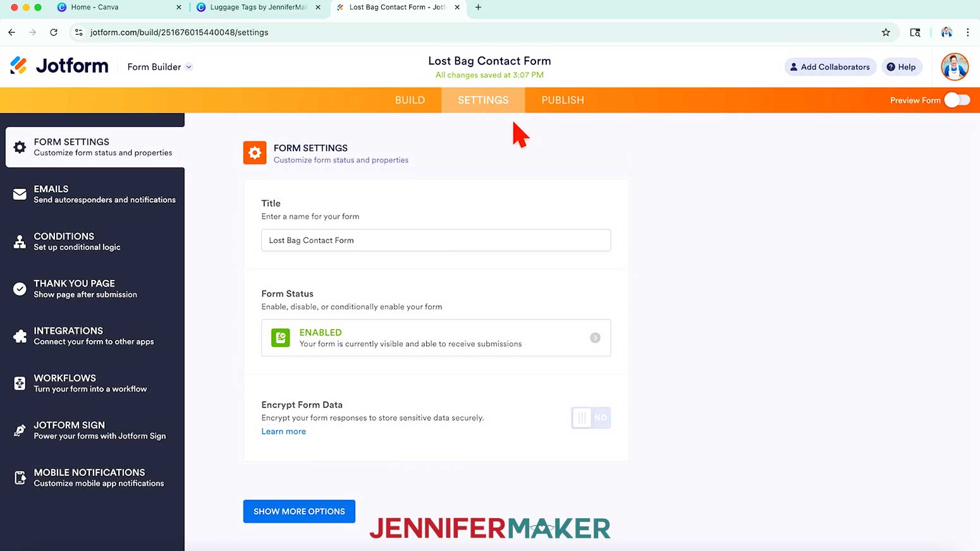This screenshot has width=980, height=551.
Task: Follow the Learn more link
Action: (x=283, y=431)
